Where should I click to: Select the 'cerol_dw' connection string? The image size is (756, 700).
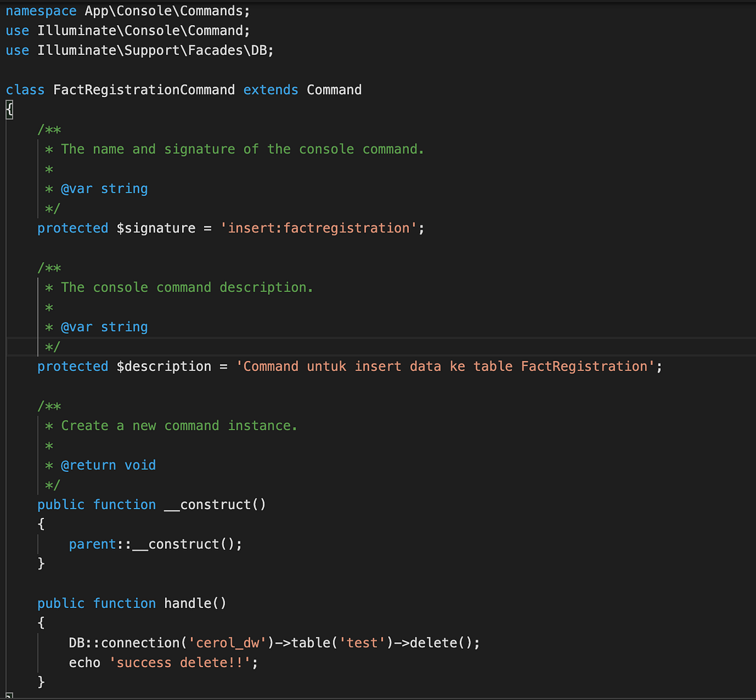[x=227, y=642]
